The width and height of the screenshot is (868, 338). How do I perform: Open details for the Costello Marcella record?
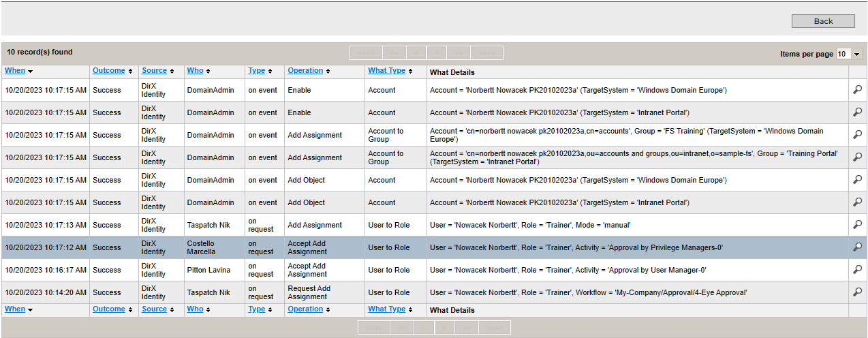click(857, 247)
